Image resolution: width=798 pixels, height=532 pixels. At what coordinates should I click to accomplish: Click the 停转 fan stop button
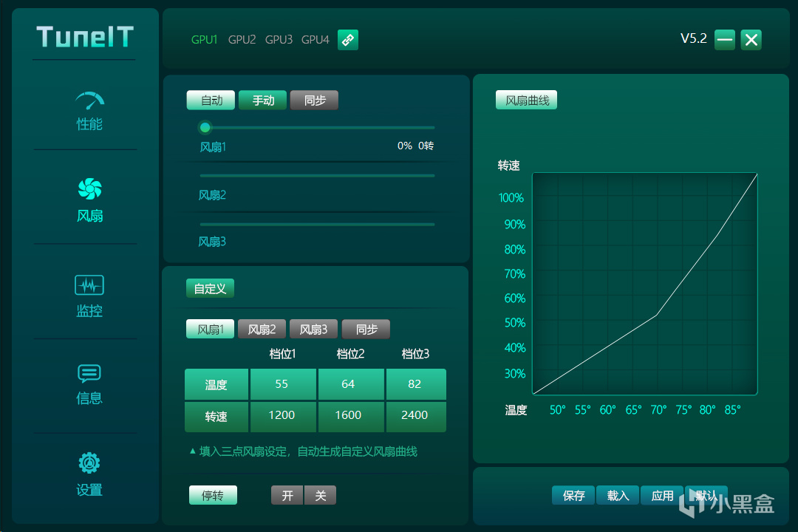[213, 495]
